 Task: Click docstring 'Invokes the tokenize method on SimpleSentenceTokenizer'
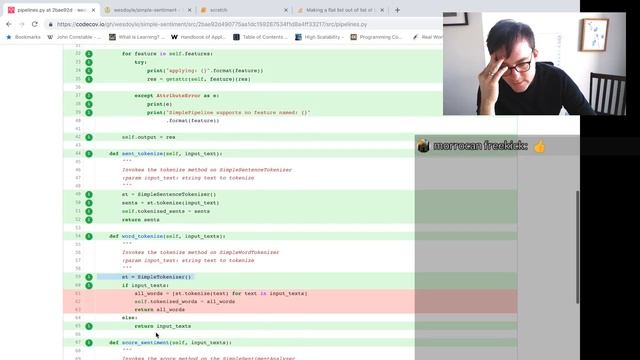click(207, 170)
